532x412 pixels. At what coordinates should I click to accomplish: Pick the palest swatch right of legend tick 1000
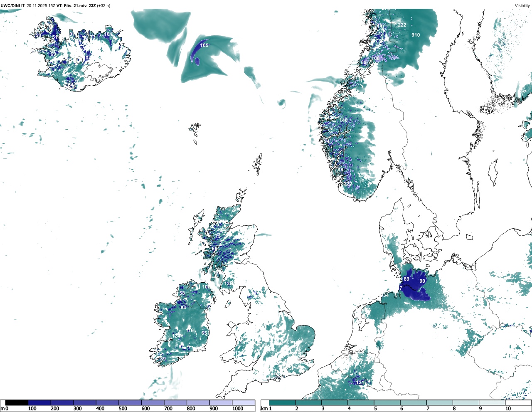244,402
